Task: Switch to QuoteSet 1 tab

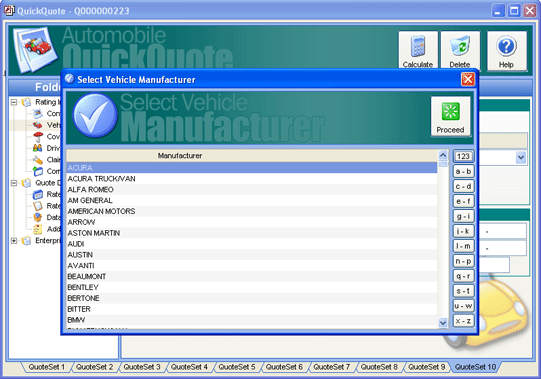Action: click(47, 367)
